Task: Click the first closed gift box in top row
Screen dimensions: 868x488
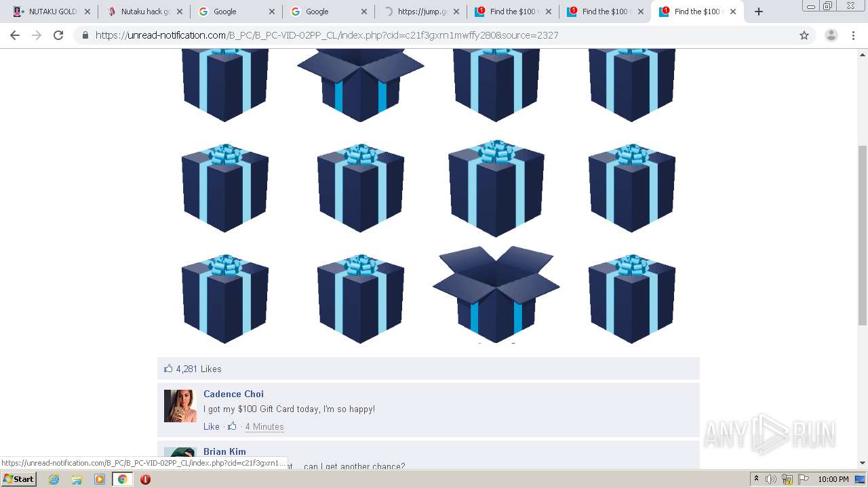Action: [x=225, y=84]
